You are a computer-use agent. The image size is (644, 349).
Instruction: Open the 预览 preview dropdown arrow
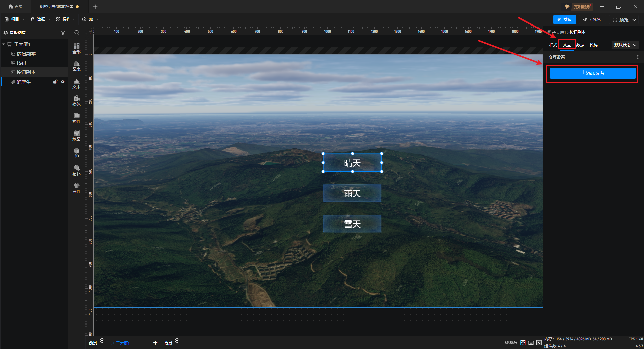point(634,20)
